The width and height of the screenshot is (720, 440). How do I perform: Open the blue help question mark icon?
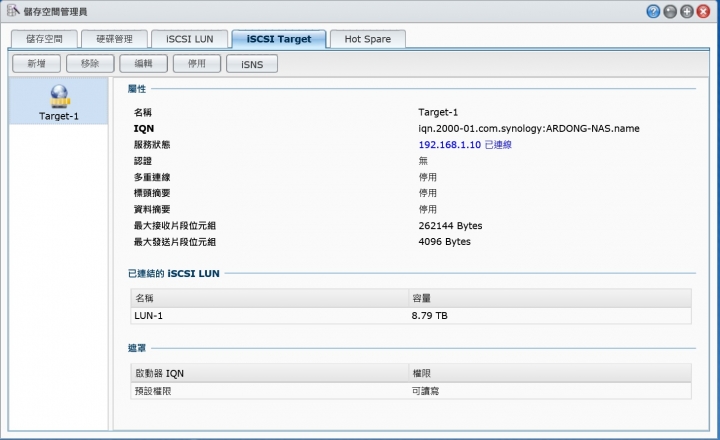(653, 11)
